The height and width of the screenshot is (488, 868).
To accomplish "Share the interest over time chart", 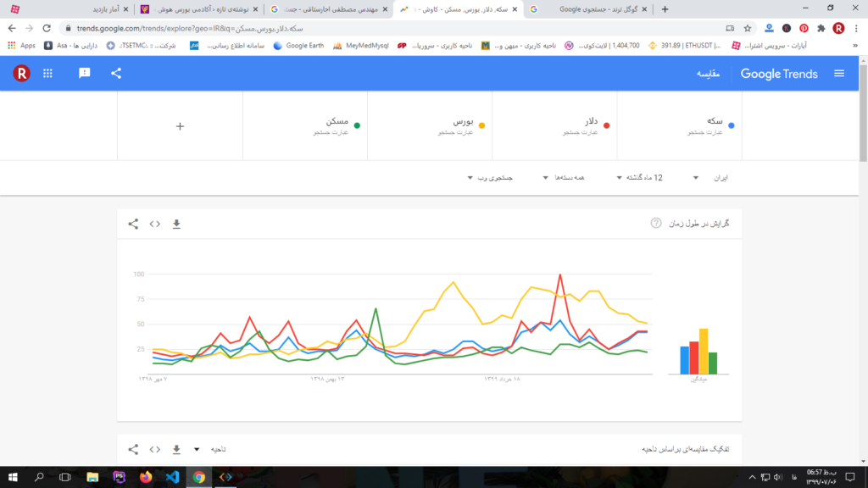I will (x=133, y=224).
